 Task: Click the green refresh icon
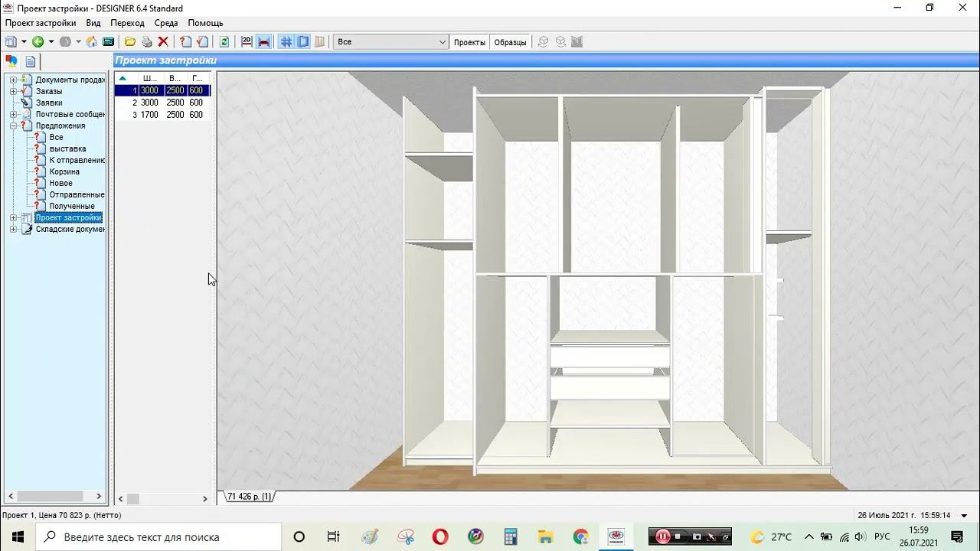(x=224, y=42)
